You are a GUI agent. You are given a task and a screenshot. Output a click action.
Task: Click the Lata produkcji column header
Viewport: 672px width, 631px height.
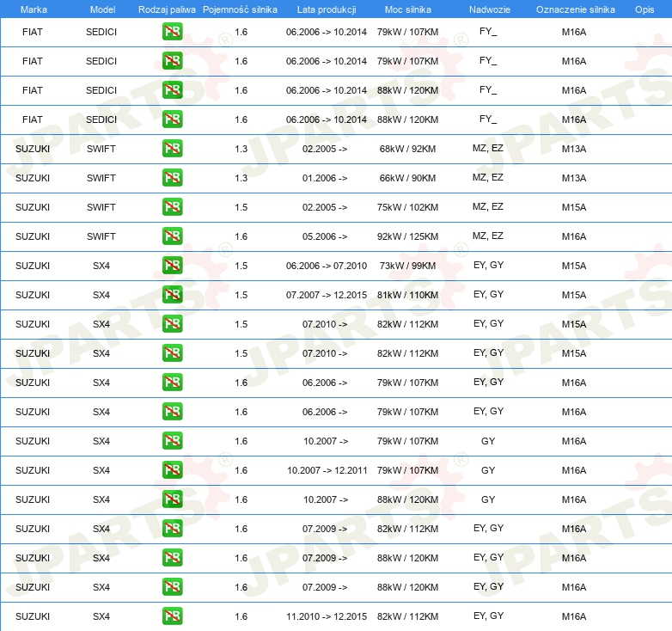click(327, 9)
